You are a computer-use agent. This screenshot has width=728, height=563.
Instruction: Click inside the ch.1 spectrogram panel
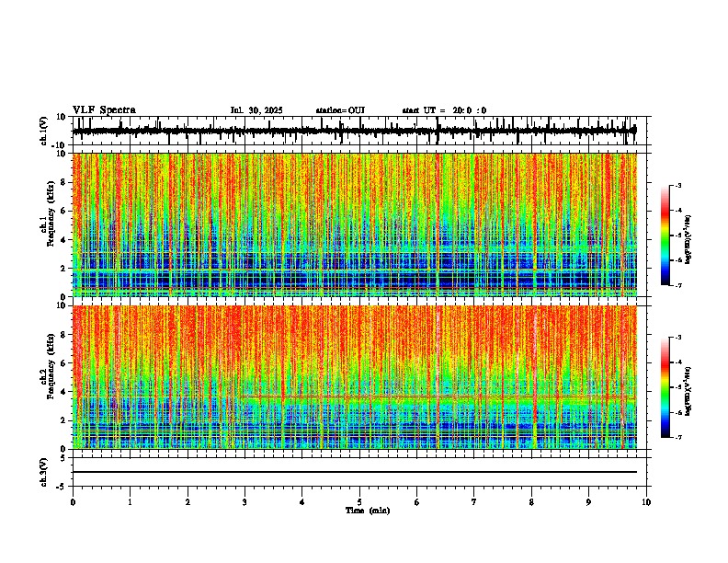(354, 224)
